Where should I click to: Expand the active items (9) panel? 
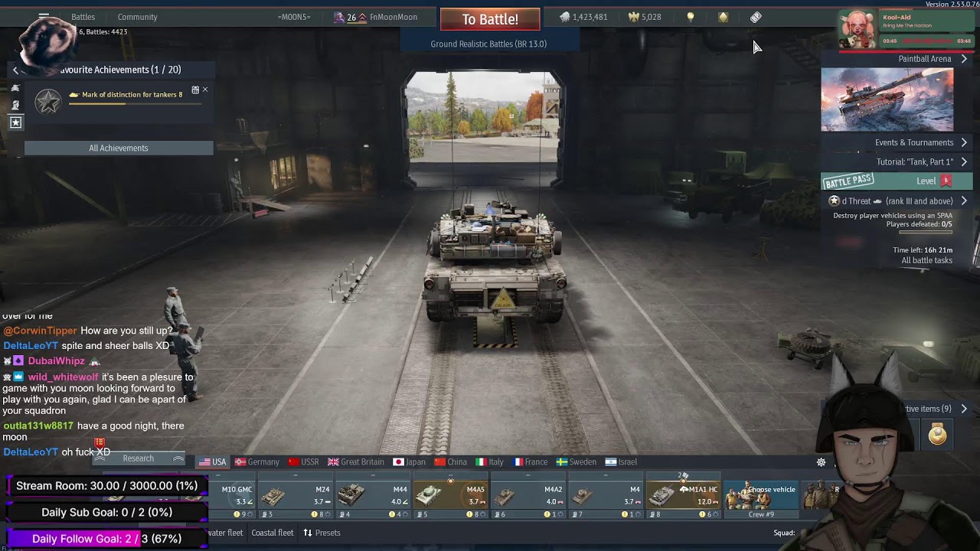964,409
